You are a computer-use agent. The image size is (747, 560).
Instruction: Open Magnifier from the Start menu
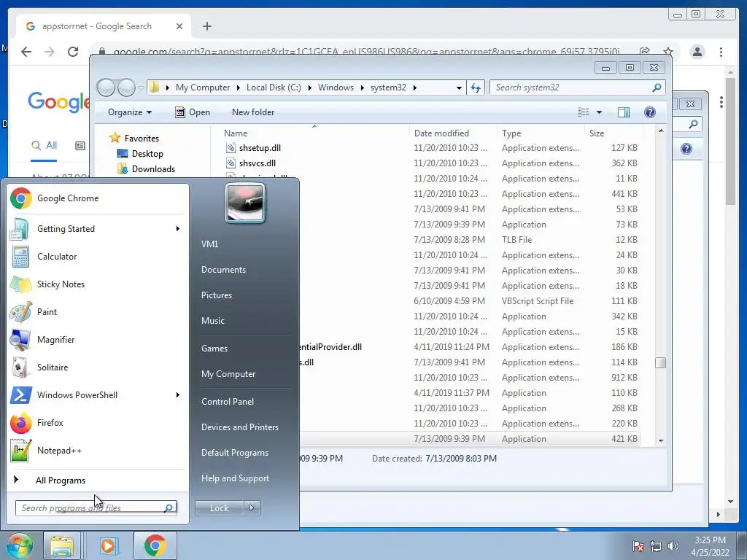point(98,340)
